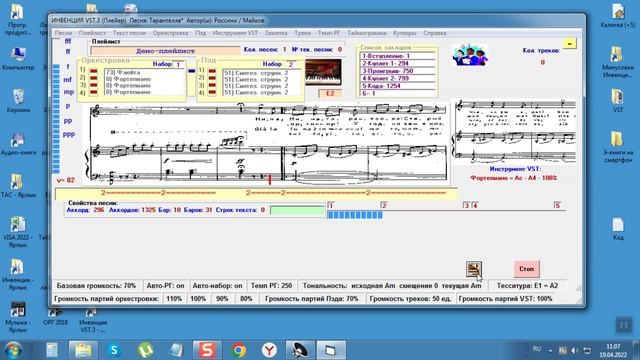Viewport: 640px width, 360px height.
Task: Toggle orchestration part 3 red indicator
Action: point(93,85)
